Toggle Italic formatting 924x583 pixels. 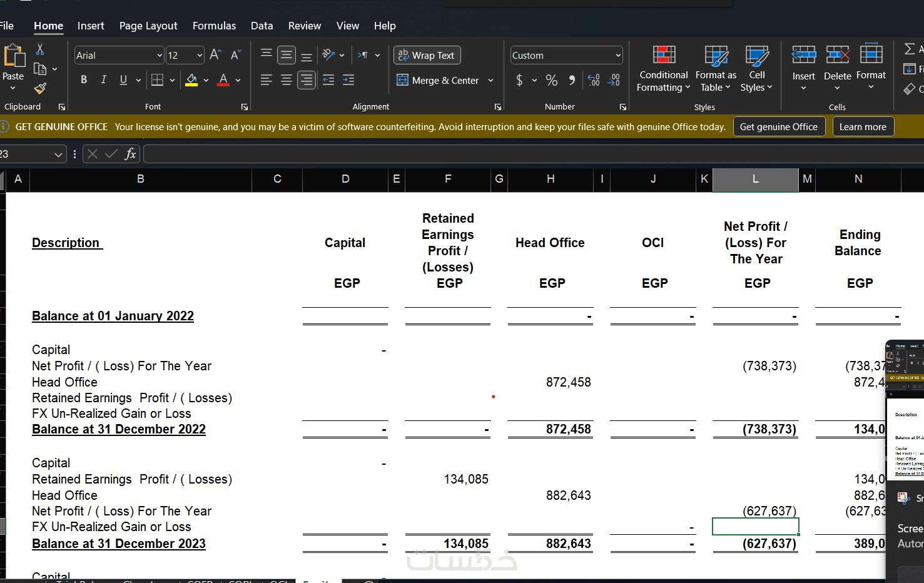click(104, 80)
